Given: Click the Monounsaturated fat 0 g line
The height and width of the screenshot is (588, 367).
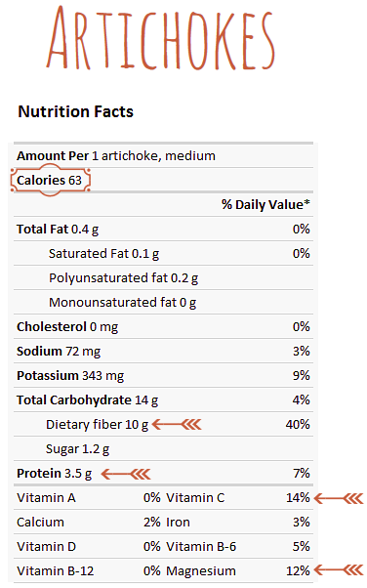Looking at the screenshot, I should coord(123,302).
